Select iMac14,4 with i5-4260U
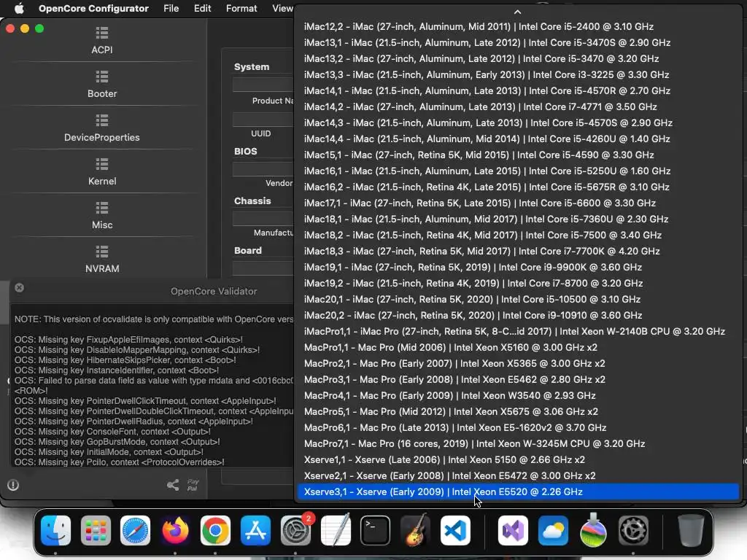The width and height of the screenshot is (747, 560). click(x=518, y=139)
